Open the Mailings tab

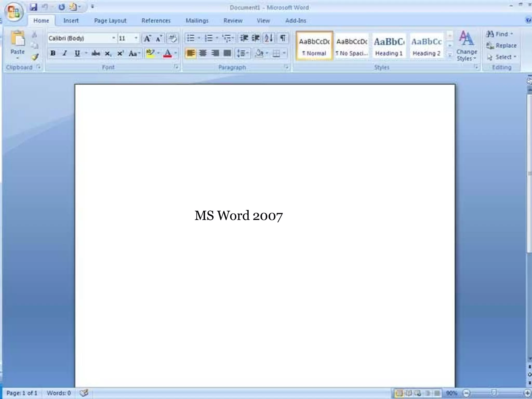tap(197, 21)
